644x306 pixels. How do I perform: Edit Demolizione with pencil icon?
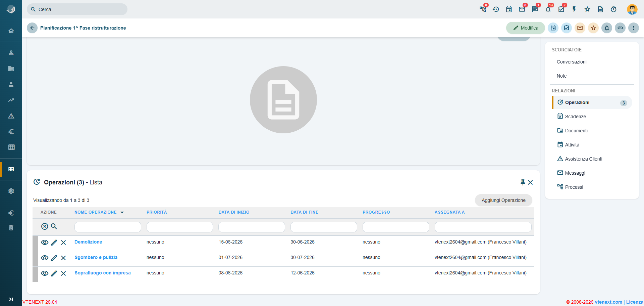tap(54, 243)
